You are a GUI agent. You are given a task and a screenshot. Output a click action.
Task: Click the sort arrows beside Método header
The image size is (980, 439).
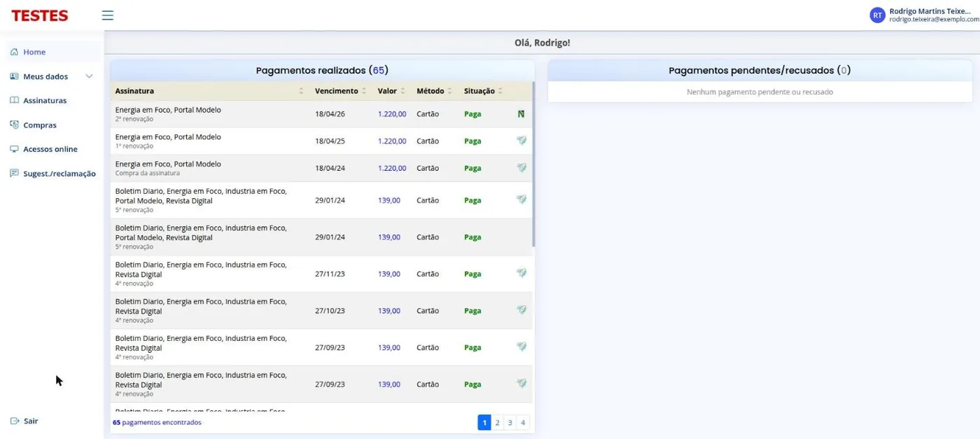tap(449, 91)
